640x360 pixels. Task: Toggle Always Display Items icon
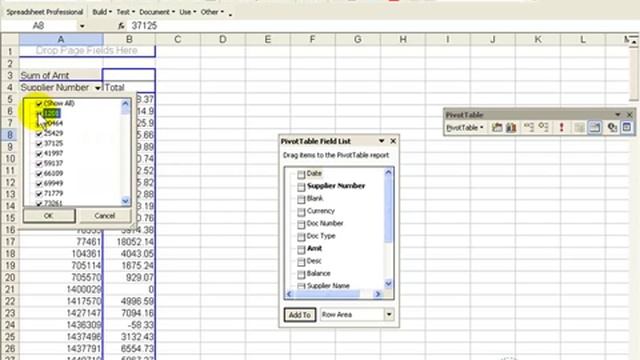595,128
